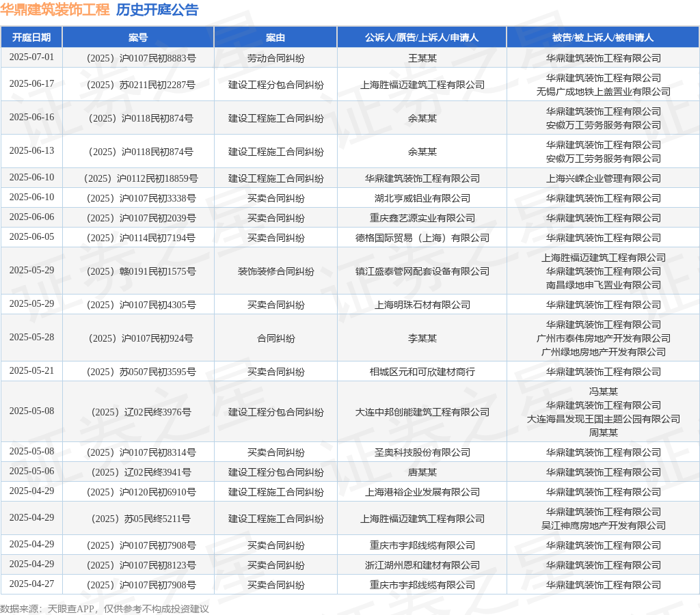This screenshot has width=700, height=615.
Task: Click the date 2025-05-06
Action: (x=31, y=471)
